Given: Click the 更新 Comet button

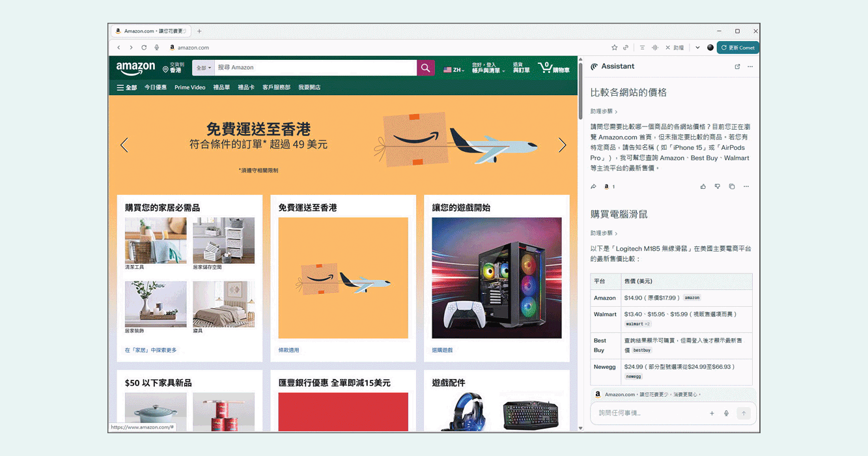Looking at the screenshot, I should pyautogui.click(x=738, y=48).
